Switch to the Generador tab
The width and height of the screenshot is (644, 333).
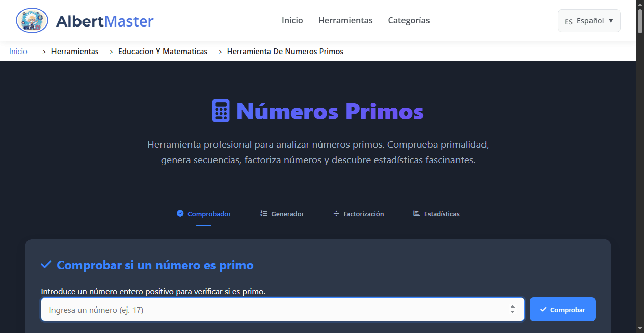click(287, 214)
